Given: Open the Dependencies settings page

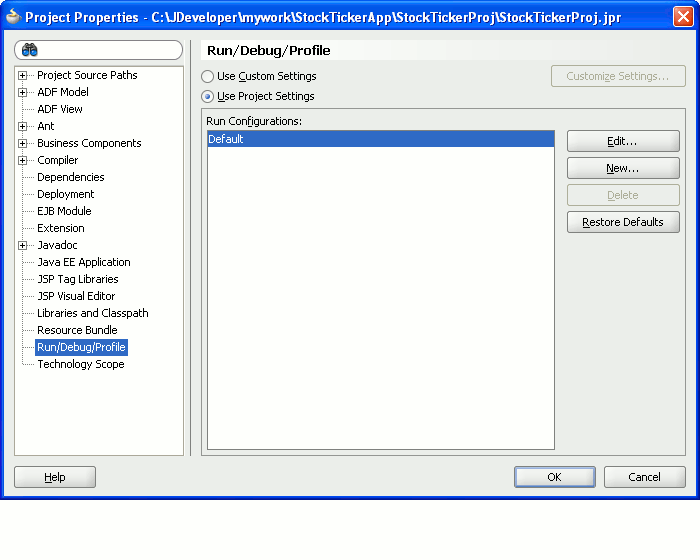Looking at the screenshot, I should click(70, 177).
